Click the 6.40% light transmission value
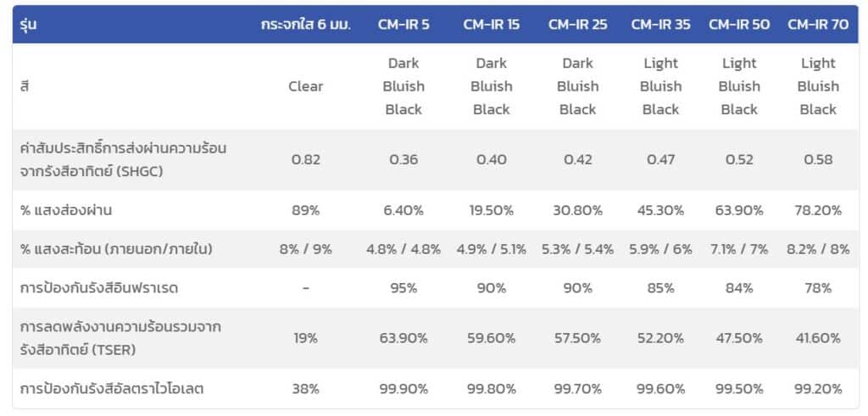 [x=403, y=210]
